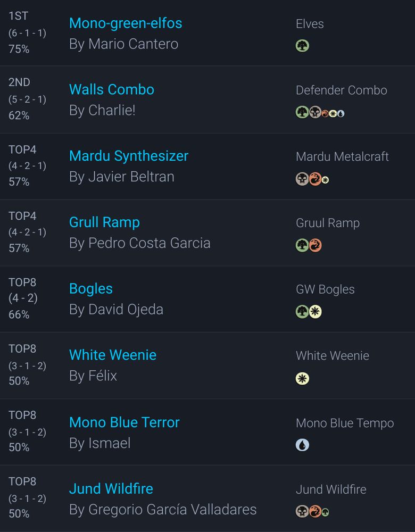Open the White Weenie deck link
Viewport: 415px width, 532px height.
pyautogui.click(x=113, y=355)
